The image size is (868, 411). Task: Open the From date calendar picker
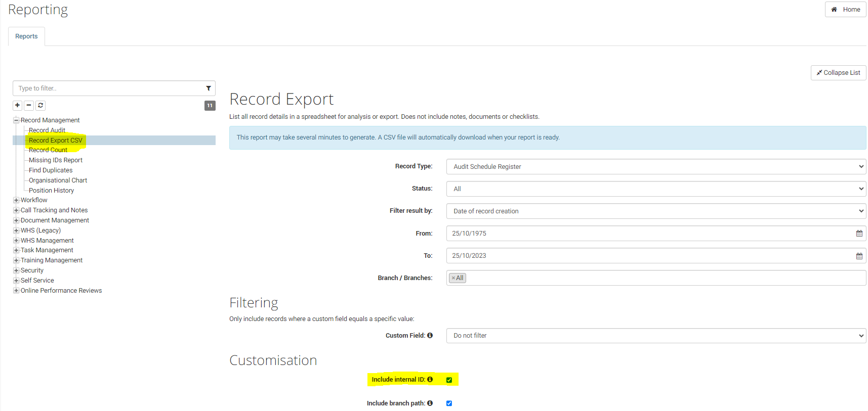pyautogui.click(x=859, y=234)
